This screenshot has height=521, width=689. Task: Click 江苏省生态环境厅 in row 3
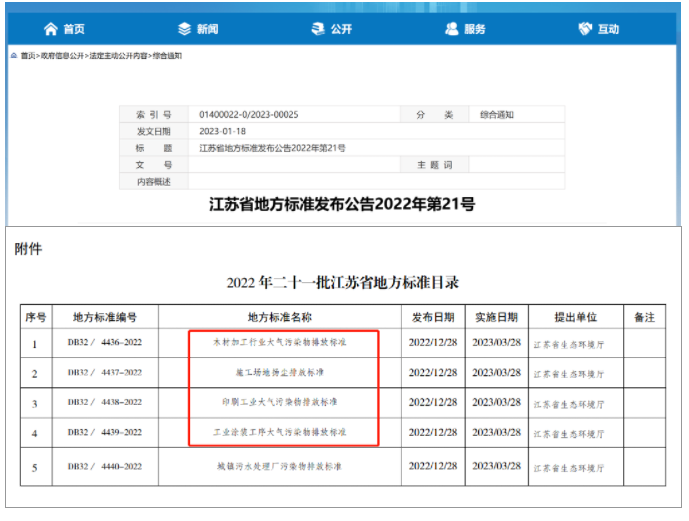click(569, 405)
